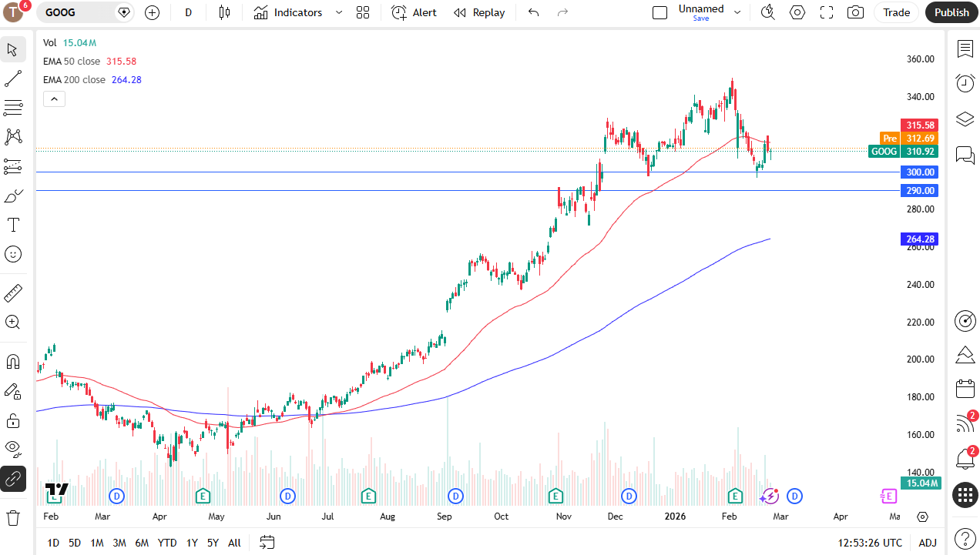Click the 290.00 horizontal line price label
980x555 pixels.
pyautogui.click(x=919, y=191)
